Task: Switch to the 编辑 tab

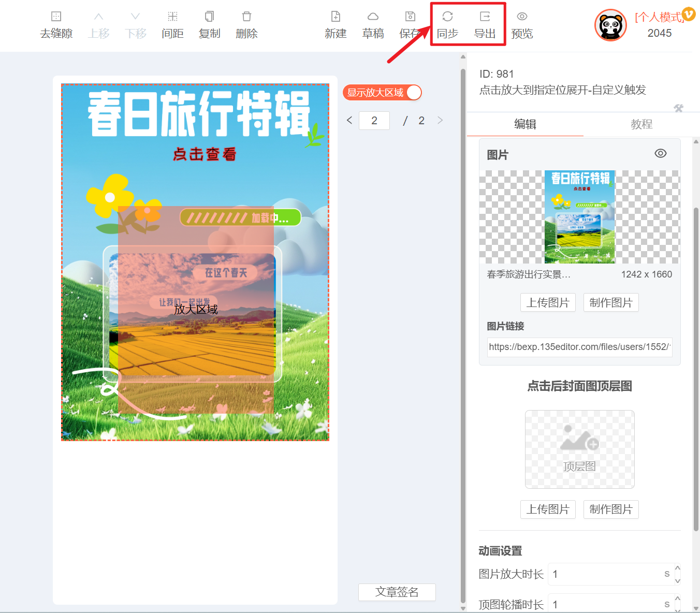Action: coord(525,124)
